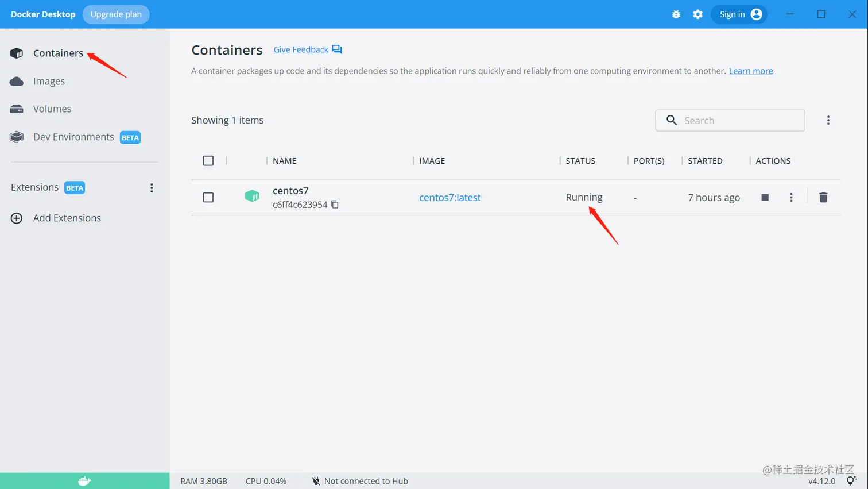Open the Extensions three-dot menu
868x489 pixels.
point(152,188)
